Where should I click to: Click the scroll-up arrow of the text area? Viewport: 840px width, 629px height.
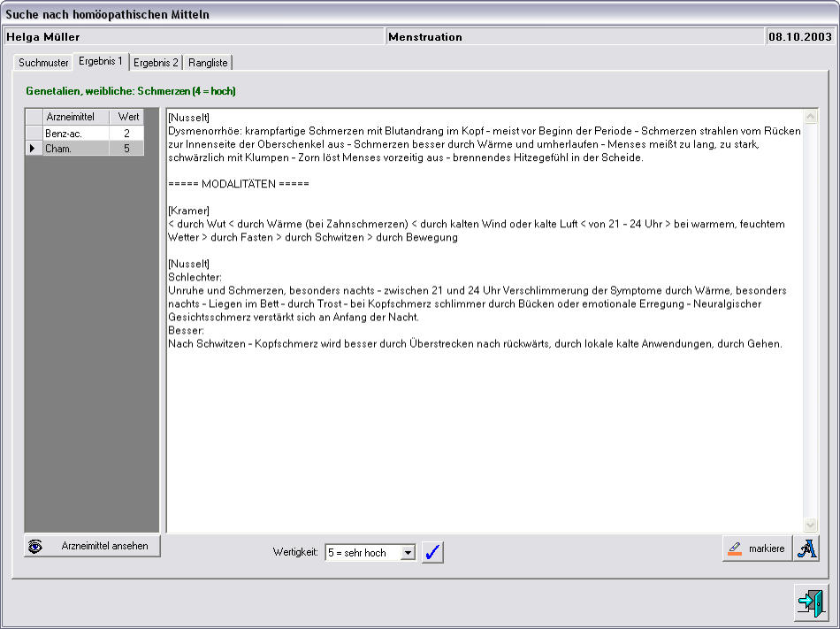point(810,117)
